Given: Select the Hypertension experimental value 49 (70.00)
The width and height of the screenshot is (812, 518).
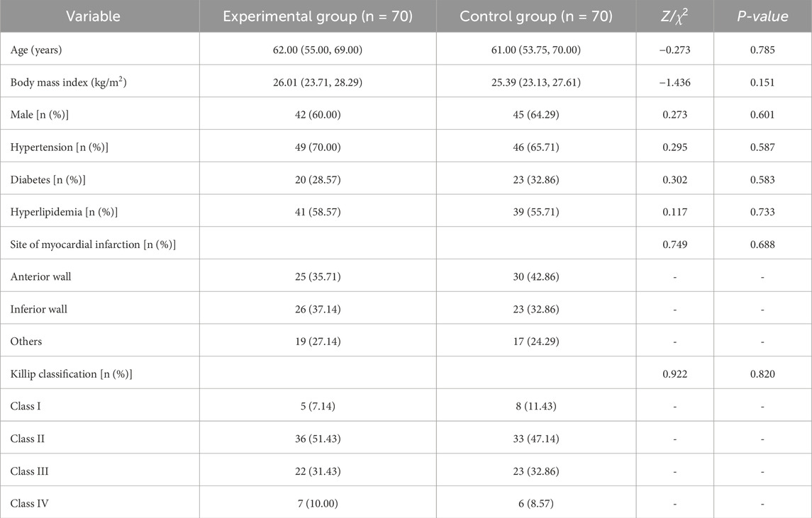Looking at the screenshot, I should (x=318, y=147).
